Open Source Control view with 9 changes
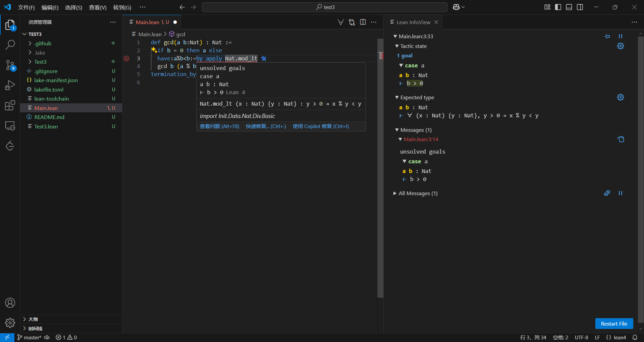 (10, 65)
